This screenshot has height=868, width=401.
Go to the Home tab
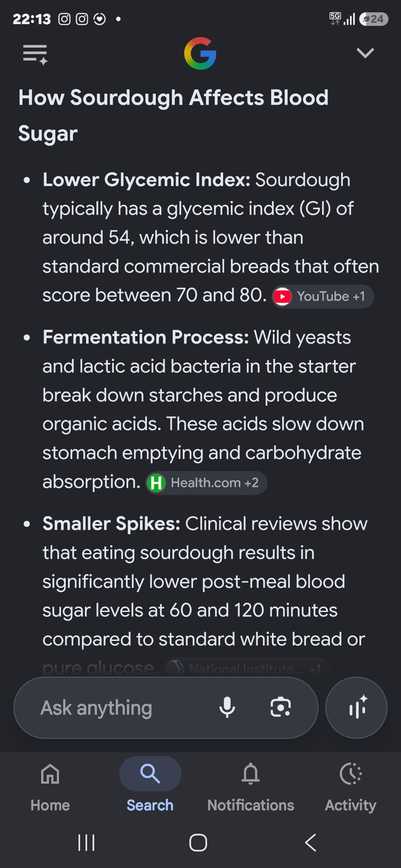[50, 787]
